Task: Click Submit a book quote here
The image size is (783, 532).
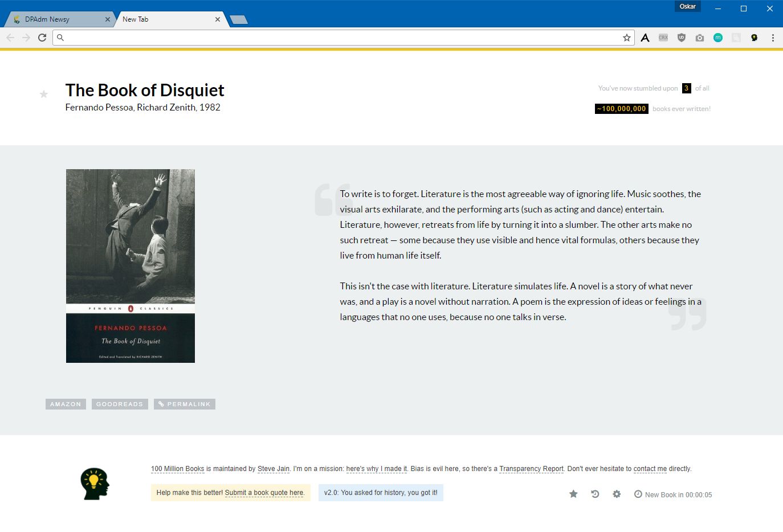Action: tap(264, 493)
